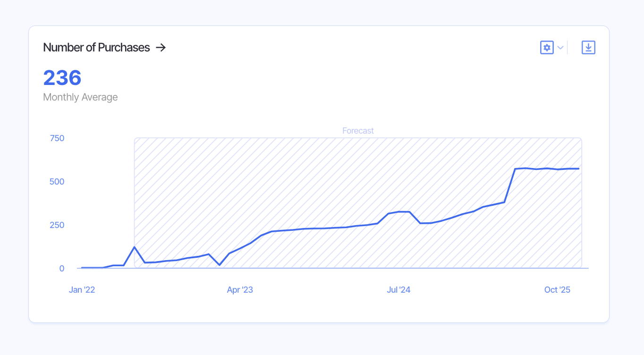Select the Jan '22 x-axis label
Image resolution: width=644 pixels, height=355 pixels.
click(82, 290)
